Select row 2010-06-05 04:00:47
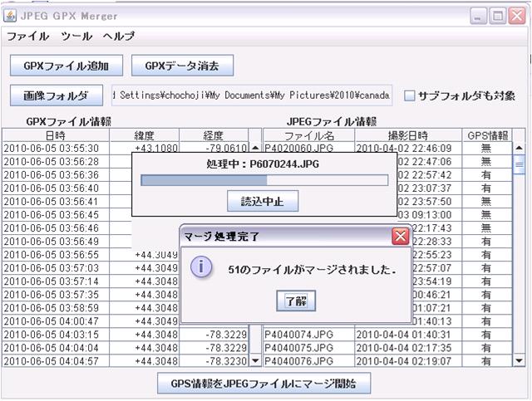This screenshot has width=532, height=401. 56,321
